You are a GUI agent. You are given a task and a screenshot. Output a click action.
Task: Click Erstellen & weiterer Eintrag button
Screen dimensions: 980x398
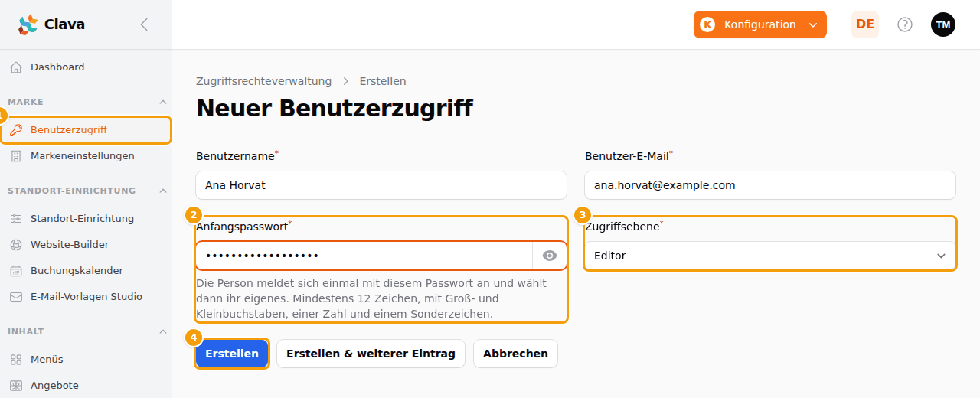pyautogui.click(x=371, y=354)
